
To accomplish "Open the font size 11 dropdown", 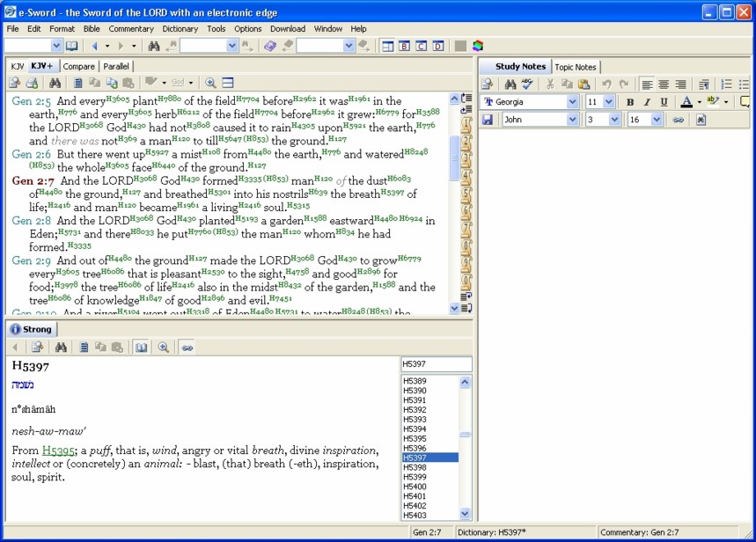I will click(610, 102).
